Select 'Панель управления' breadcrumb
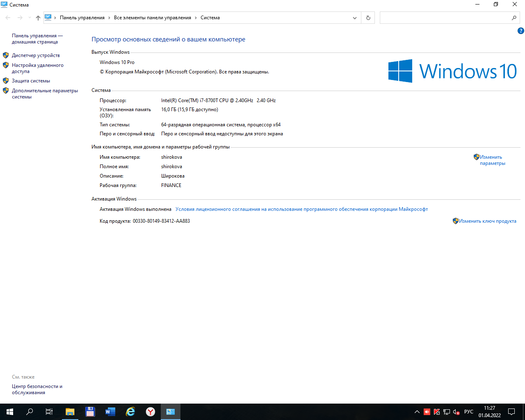 pyautogui.click(x=82, y=18)
